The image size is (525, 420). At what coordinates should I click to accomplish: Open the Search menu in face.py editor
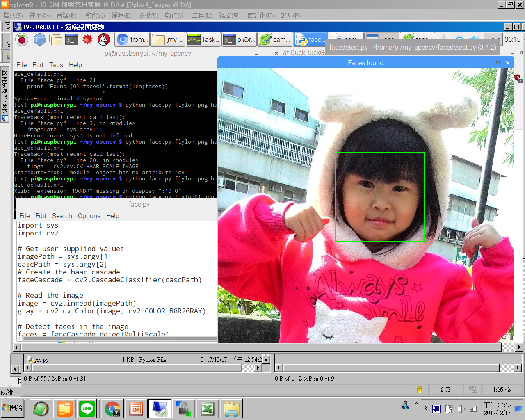pyautogui.click(x=62, y=216)
